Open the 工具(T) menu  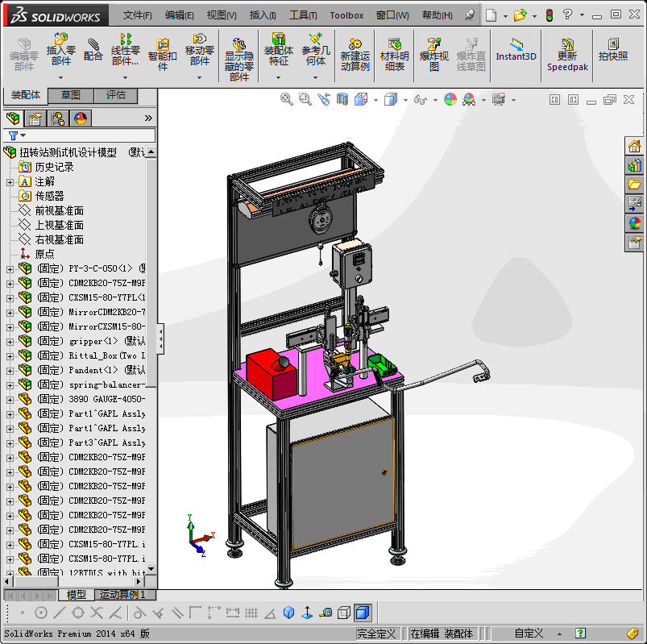pyautogui.click(x=303, y=15)
